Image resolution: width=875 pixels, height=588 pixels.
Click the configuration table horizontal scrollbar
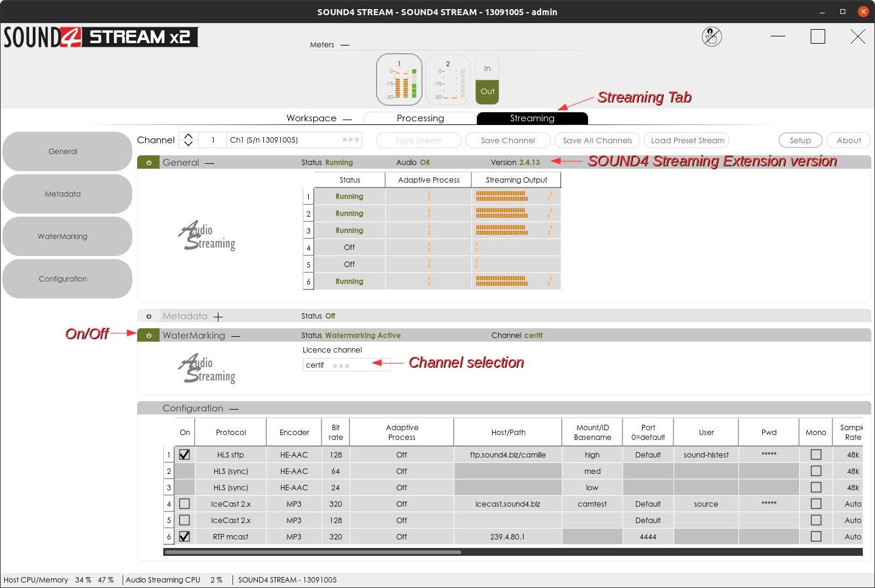pos(313,552)
